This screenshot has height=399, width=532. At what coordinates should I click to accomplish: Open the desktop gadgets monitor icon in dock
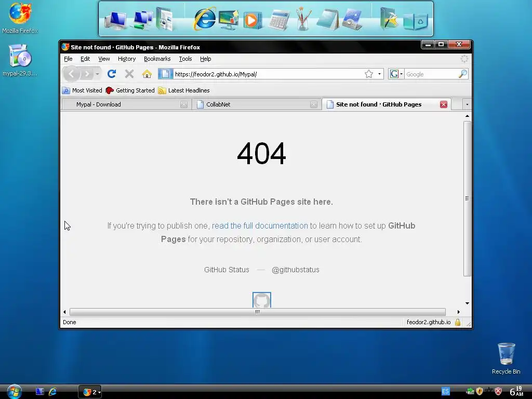pyautogui.click(x=229, y=20)
